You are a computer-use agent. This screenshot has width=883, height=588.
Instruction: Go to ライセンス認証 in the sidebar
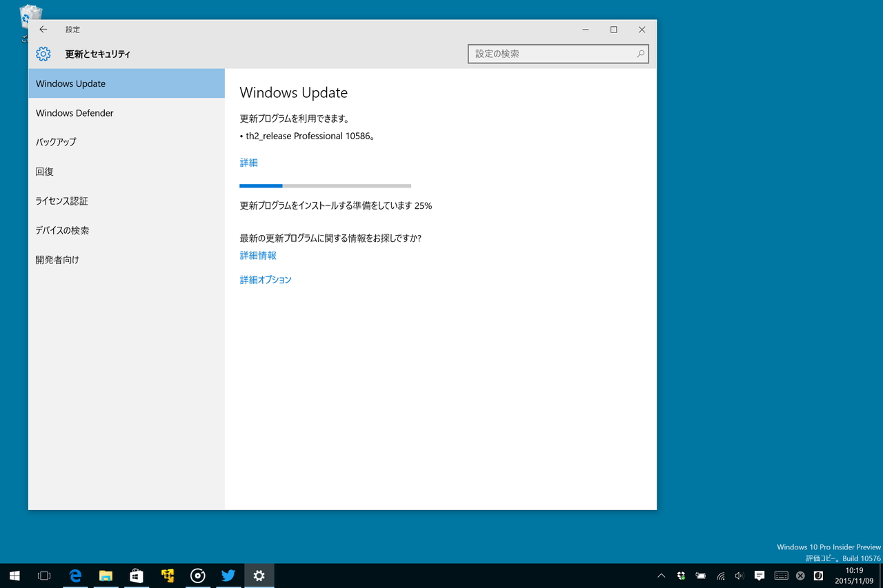(126, 201)
